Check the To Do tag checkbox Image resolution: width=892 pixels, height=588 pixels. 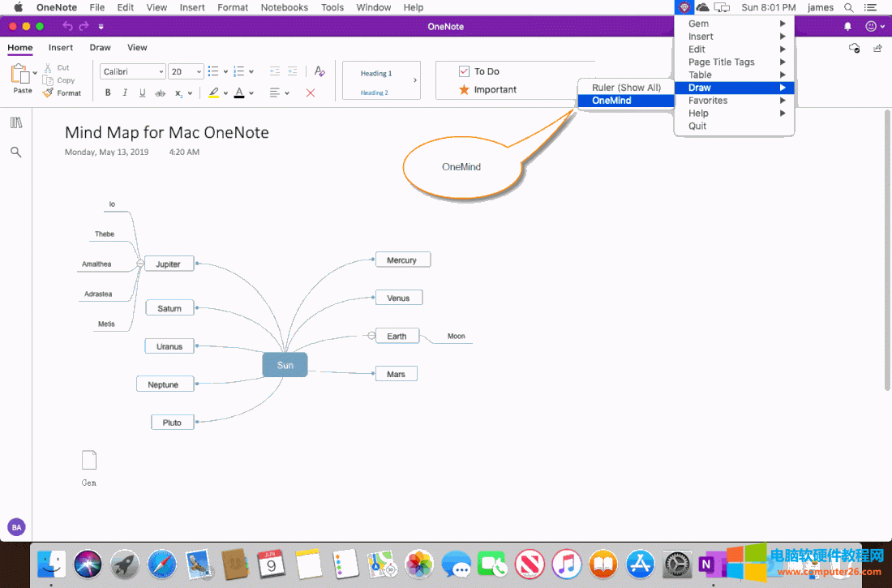pos(465,71)
